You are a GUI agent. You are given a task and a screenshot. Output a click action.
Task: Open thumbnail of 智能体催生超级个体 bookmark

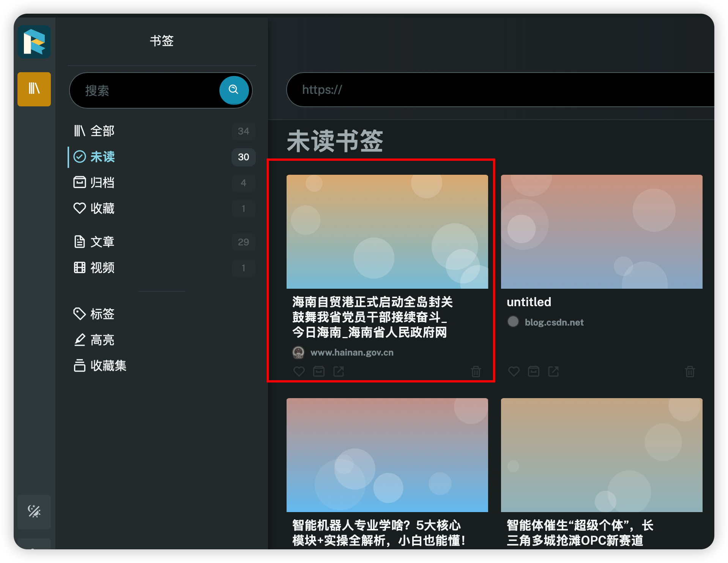point(602,455)
